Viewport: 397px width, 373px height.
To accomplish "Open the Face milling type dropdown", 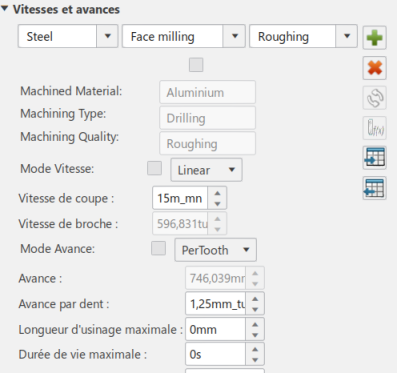I will (x=184, y=36).
